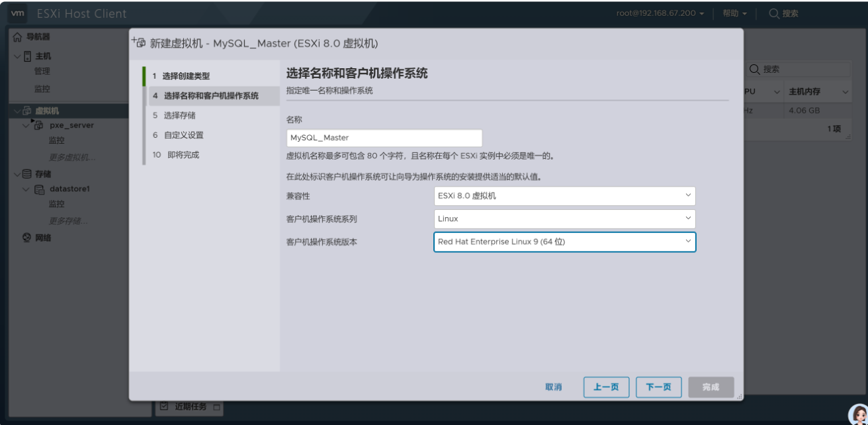868x425 pixels.
Task: Open the 近期任务 panel
Action: (189, 406)
